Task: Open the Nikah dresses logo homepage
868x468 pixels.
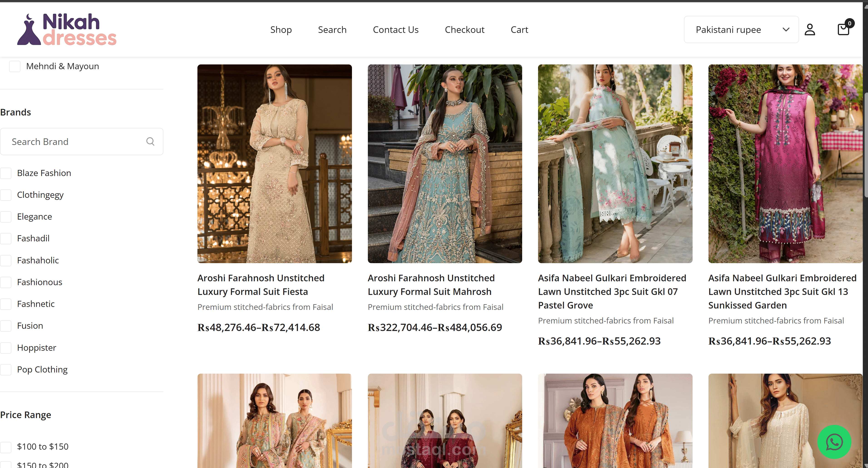Action: pyautogui.click(x=67, y=29)
